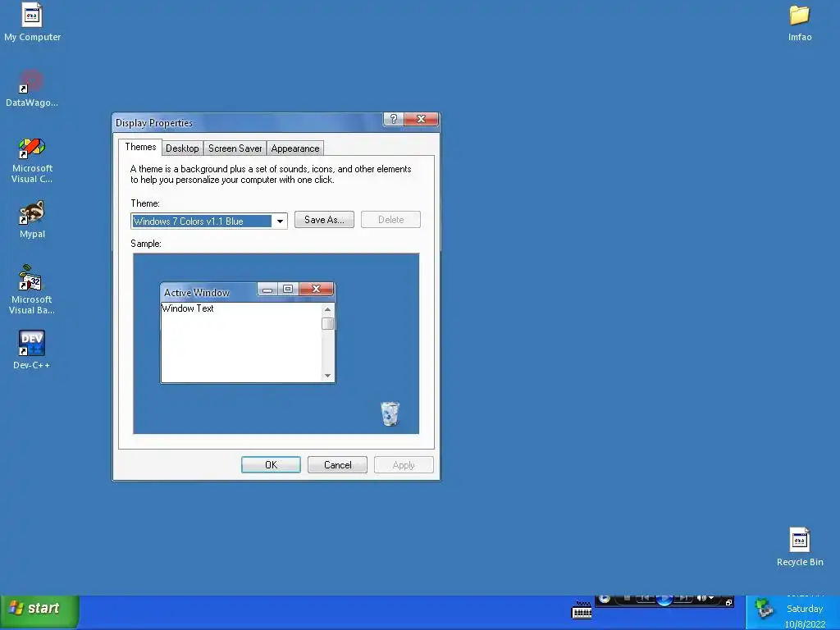Click Cancel in Display Properties
The width and height of the screenshot is (840, 630).
(337, 465)
